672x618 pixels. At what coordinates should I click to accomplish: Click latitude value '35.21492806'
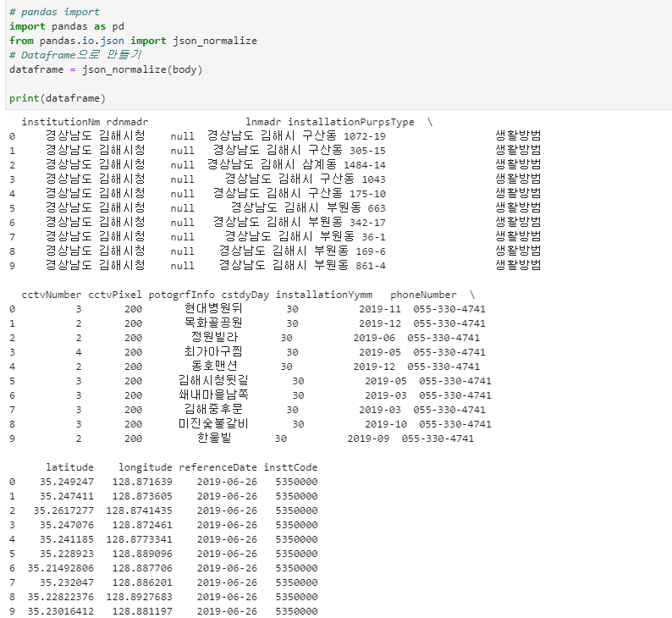(x=61, y=568)
